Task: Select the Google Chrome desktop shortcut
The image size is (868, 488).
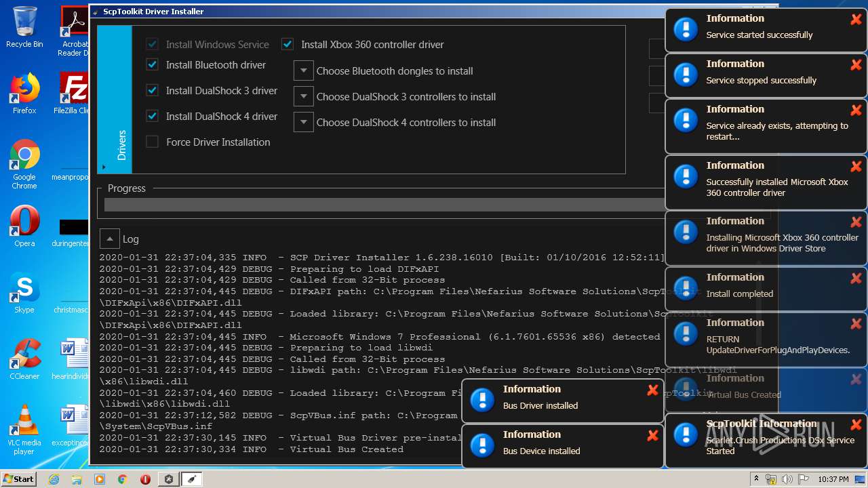Action: pos(24,165)
